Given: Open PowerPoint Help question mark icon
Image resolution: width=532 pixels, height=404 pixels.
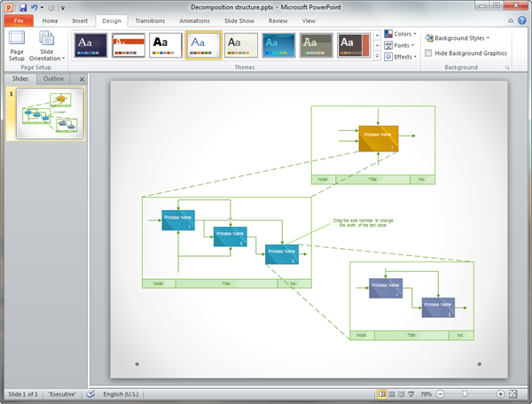Looking at the screenshot, I should tap(522, 20).
